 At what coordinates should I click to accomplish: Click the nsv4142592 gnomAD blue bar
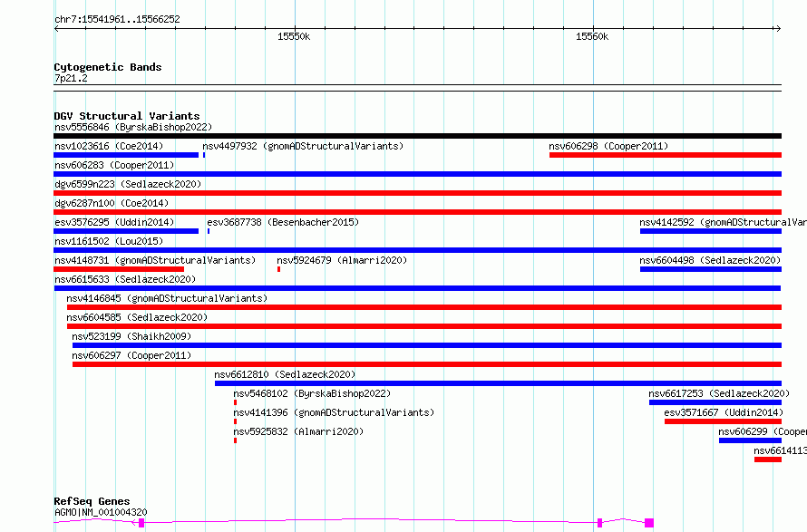(711, 231)
